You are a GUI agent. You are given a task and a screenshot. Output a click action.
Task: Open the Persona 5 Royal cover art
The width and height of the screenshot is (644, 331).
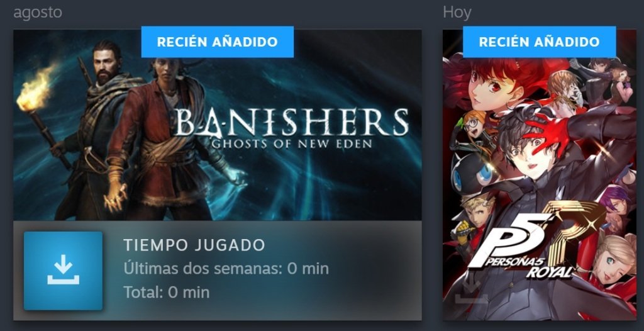click(x=539, y=175)
